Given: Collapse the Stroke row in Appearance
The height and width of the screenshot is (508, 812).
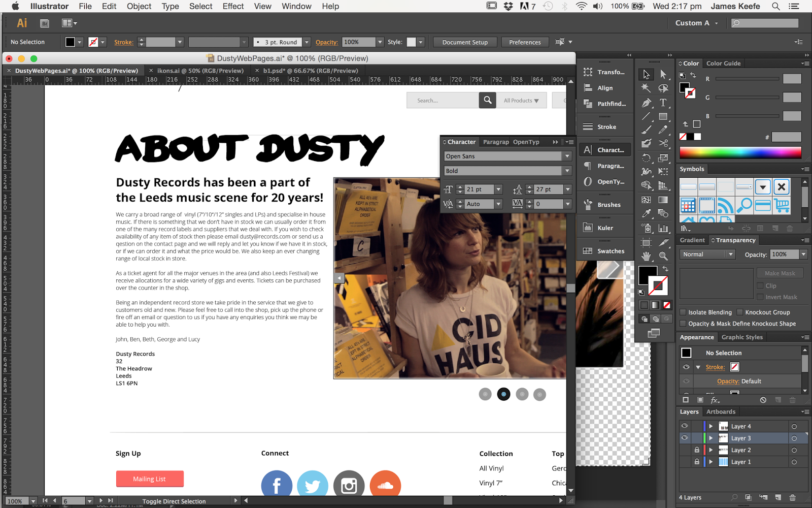Looking at the screenshot, I should 698,367.
